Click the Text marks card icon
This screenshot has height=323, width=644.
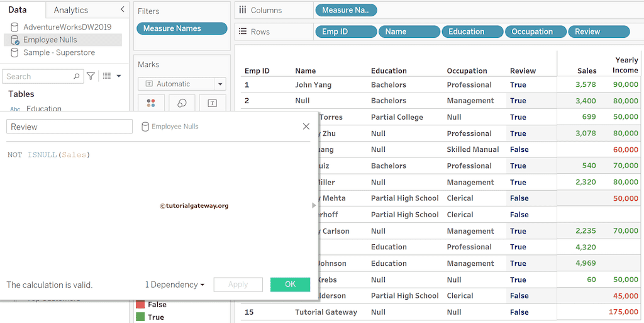click(212, 103)
